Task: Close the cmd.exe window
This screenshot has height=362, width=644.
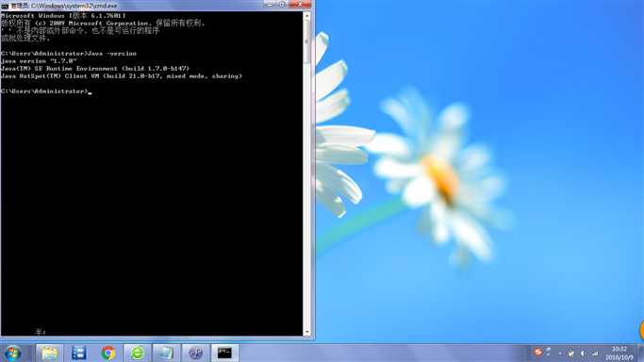Action: point(300,5)
